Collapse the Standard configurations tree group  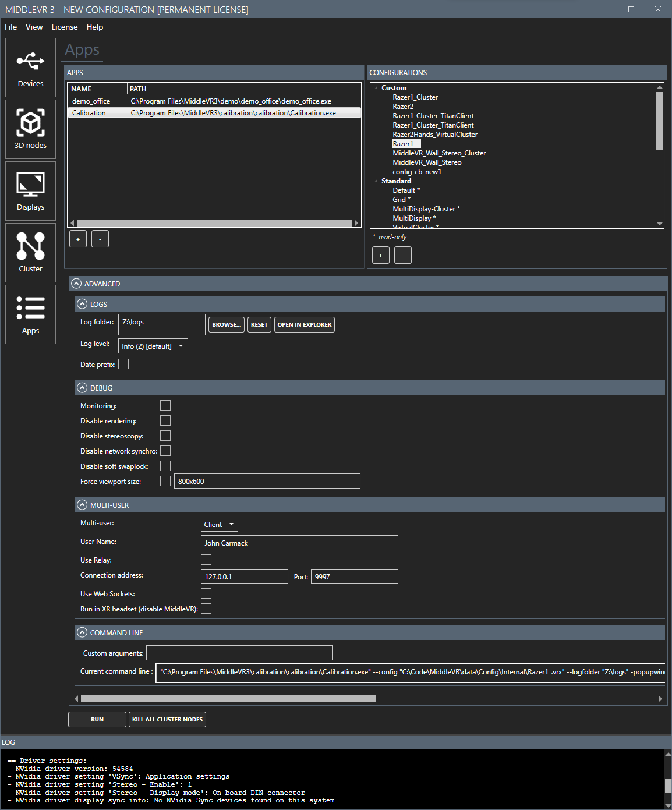376,181
